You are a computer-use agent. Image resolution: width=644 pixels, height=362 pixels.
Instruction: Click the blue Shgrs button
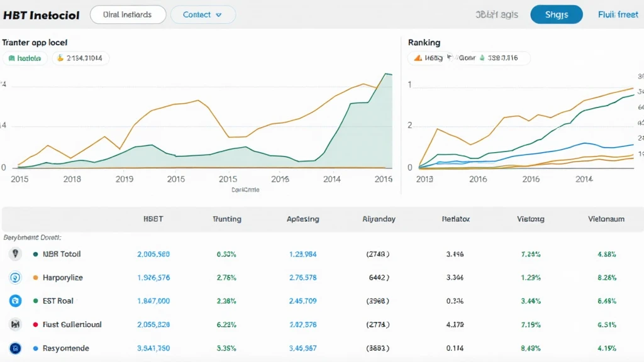click(x=556, y=14)
